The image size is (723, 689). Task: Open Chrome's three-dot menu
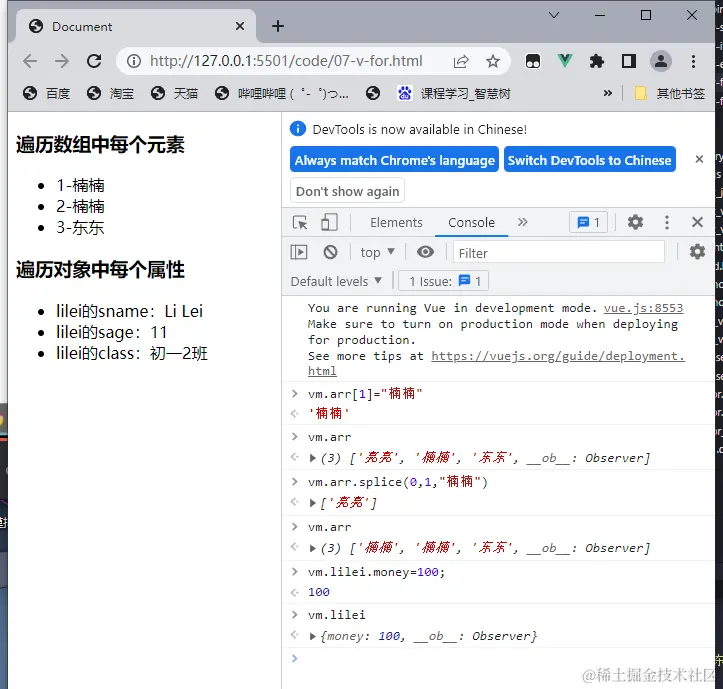[693, 61]
